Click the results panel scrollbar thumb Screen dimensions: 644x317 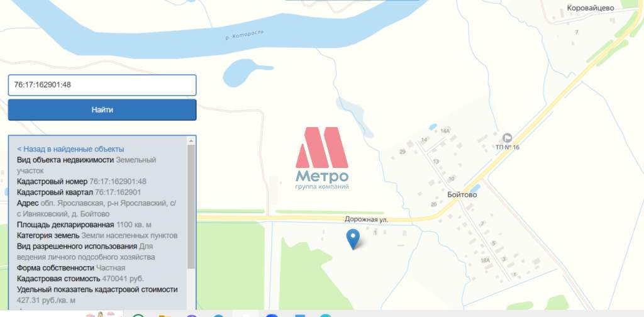point(191,206)
